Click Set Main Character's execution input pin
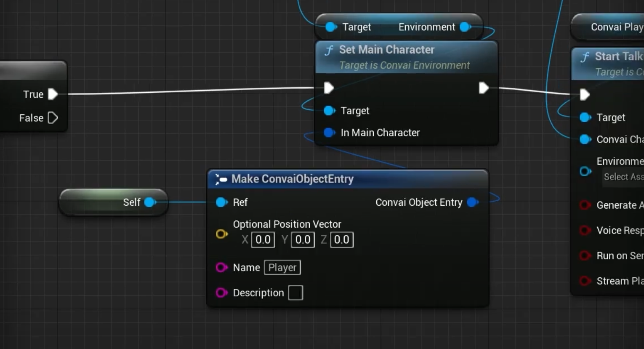This screenshot has width=644, height=349. (x=329, y=88)
